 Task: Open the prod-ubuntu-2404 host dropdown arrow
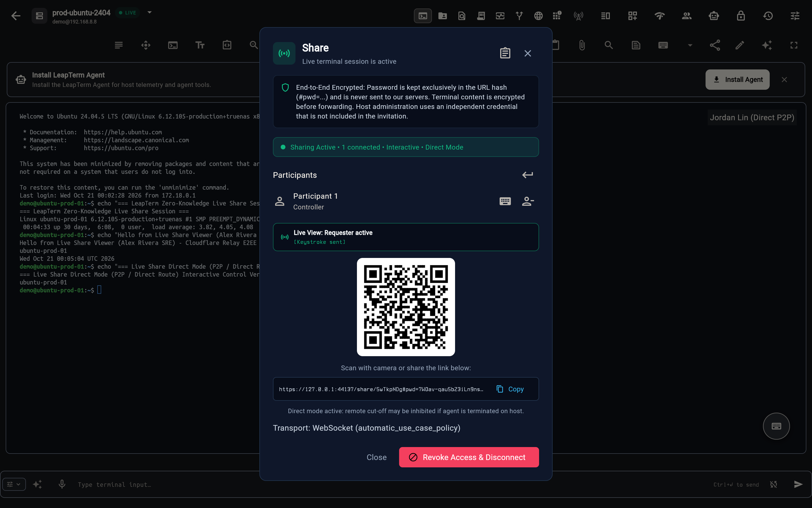coord(150,12)
